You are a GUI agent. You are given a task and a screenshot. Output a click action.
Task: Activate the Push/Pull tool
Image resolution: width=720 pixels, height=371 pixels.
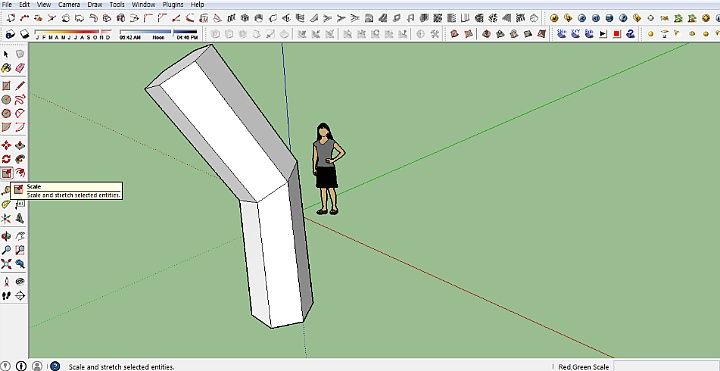pos(20,146)
